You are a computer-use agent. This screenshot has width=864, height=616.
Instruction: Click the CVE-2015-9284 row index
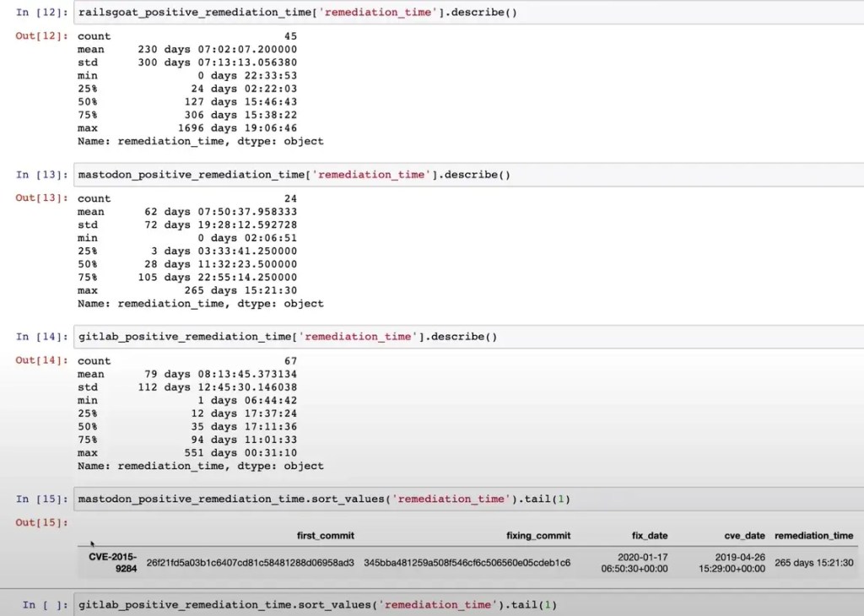click(x=112, y=563)
